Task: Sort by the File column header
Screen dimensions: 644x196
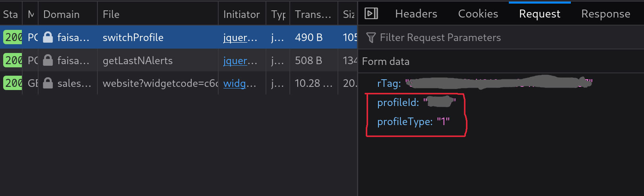Action: coord(111,14)
